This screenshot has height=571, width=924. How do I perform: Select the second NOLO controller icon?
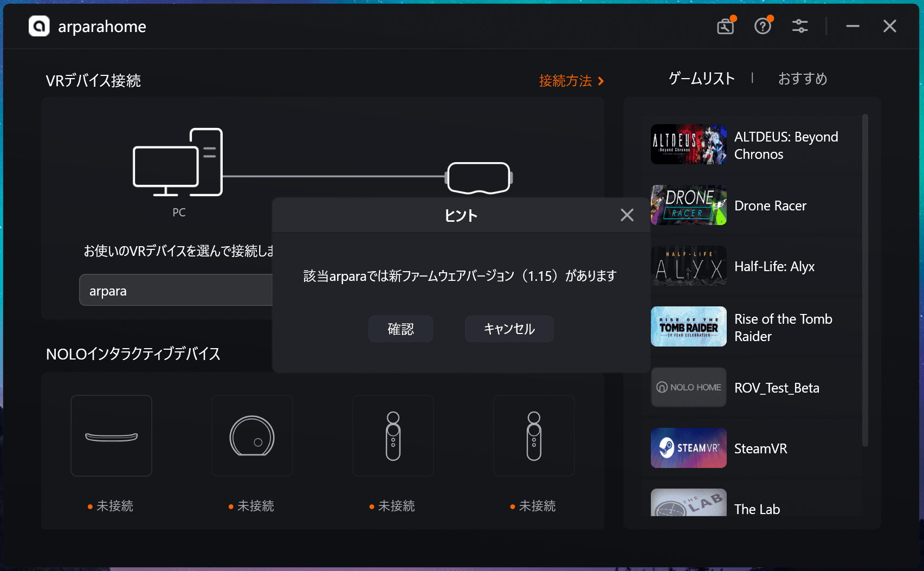[534, 436]
